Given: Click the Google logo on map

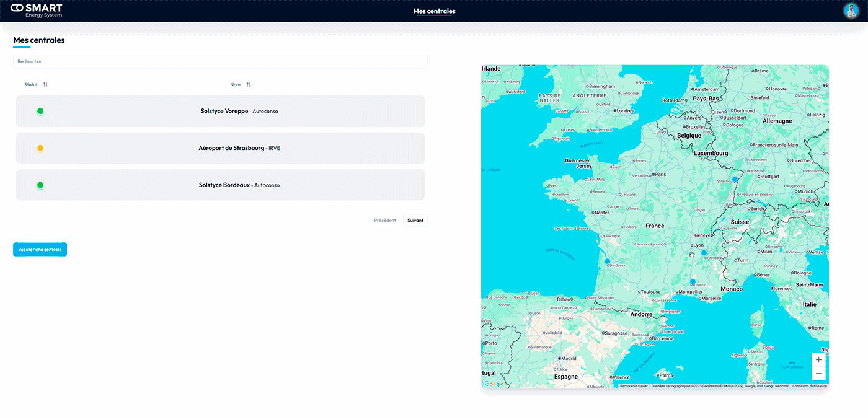Looking at the screenshot, I should tap(494, 384).
